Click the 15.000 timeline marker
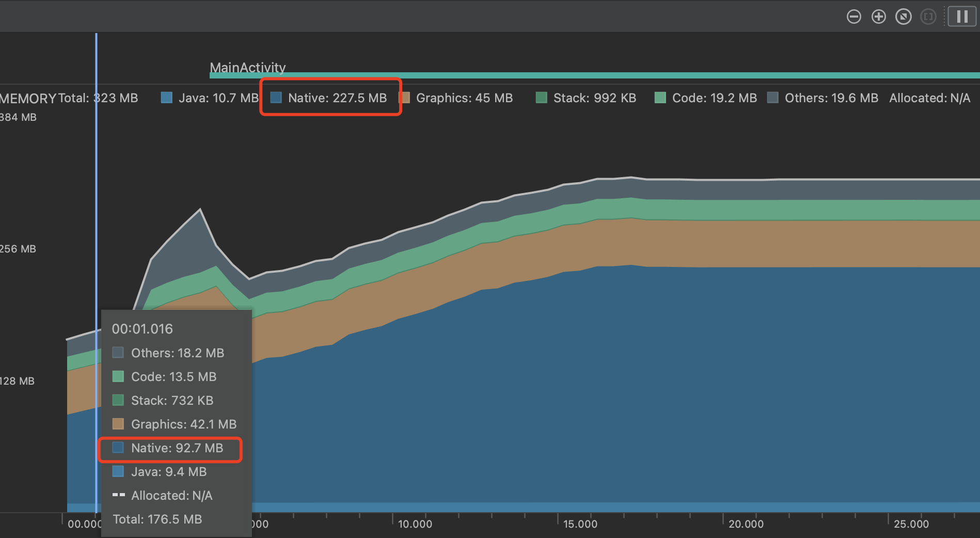This screenshot has height=538, width=980. [x=579, y=524]
